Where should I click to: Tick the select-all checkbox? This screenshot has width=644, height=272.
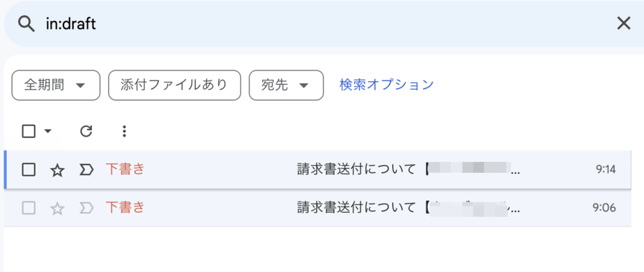pos(29,132)
